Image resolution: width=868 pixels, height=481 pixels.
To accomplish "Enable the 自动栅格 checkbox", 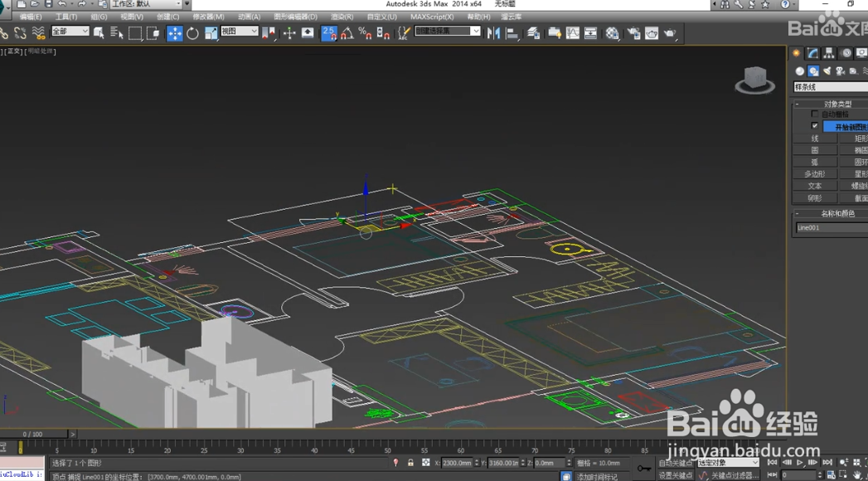I will (x=815, y=114).
